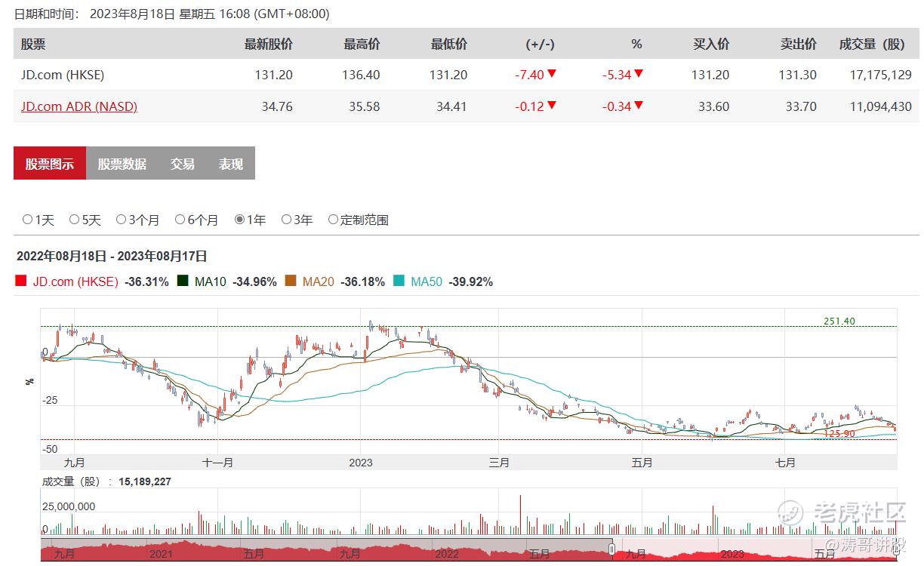The height and width of the screenshot is (566, 924).
Task: Click the red down arrow beside -7.40
Action: [552, 74]
